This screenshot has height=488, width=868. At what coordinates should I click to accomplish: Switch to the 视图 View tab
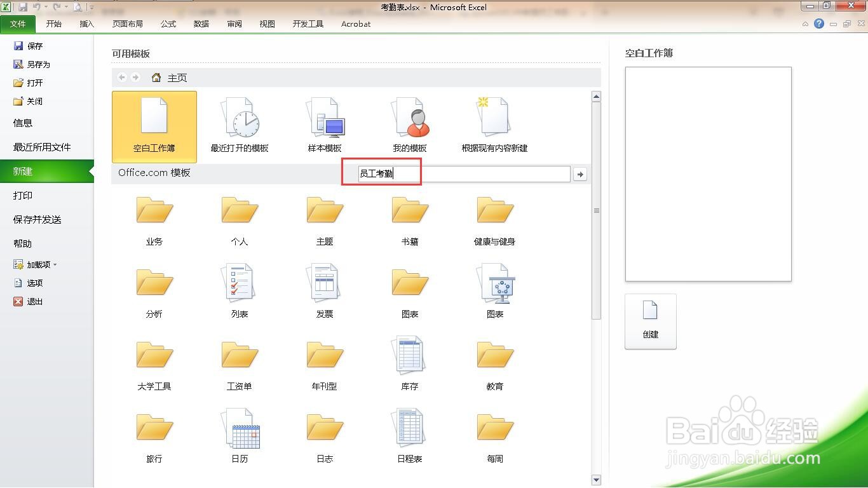click(268, 24)
